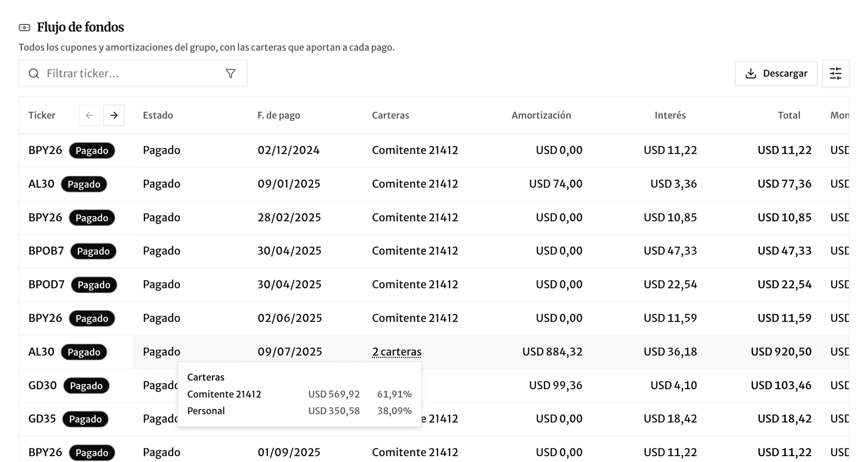Click interest USD 3,36
This screenshot has width=868, height=462.
(673, 184)
